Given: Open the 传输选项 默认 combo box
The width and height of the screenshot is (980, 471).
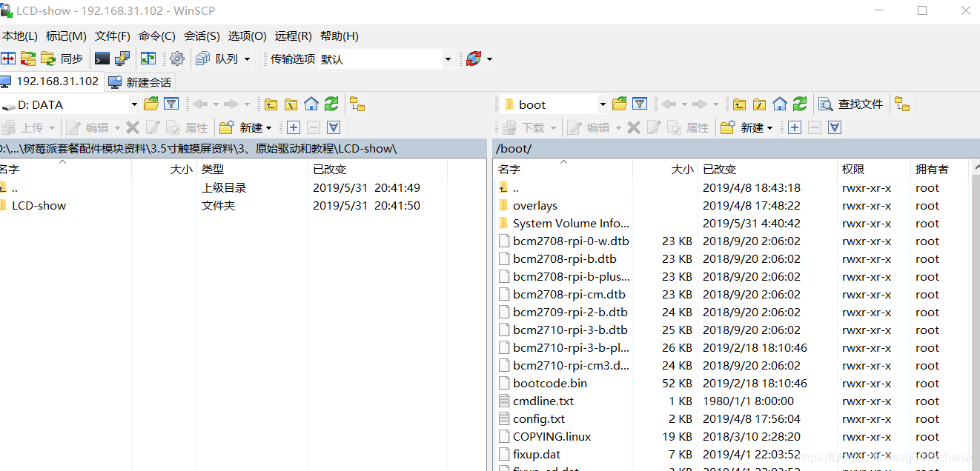Looking at the screenshot, I should [385, 59].
